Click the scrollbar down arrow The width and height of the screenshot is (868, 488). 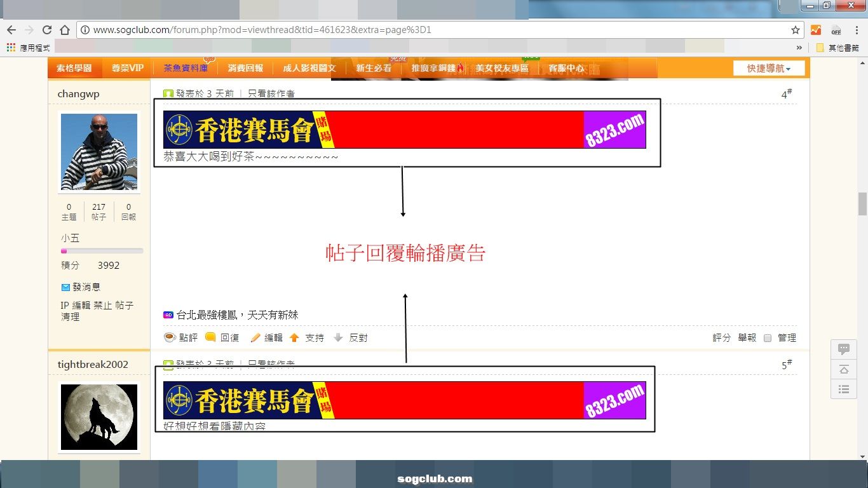point(862,456)
